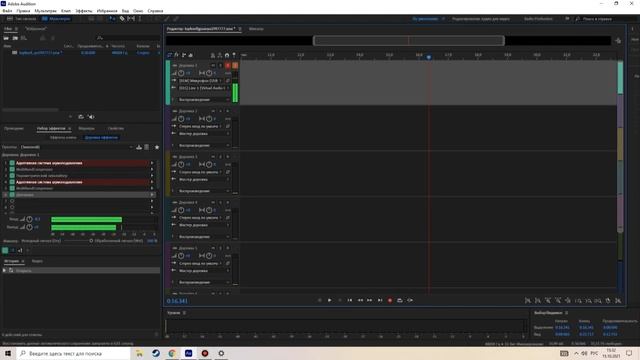Click the red Record button in transport

pyautogui.click(x=390, y=300)
